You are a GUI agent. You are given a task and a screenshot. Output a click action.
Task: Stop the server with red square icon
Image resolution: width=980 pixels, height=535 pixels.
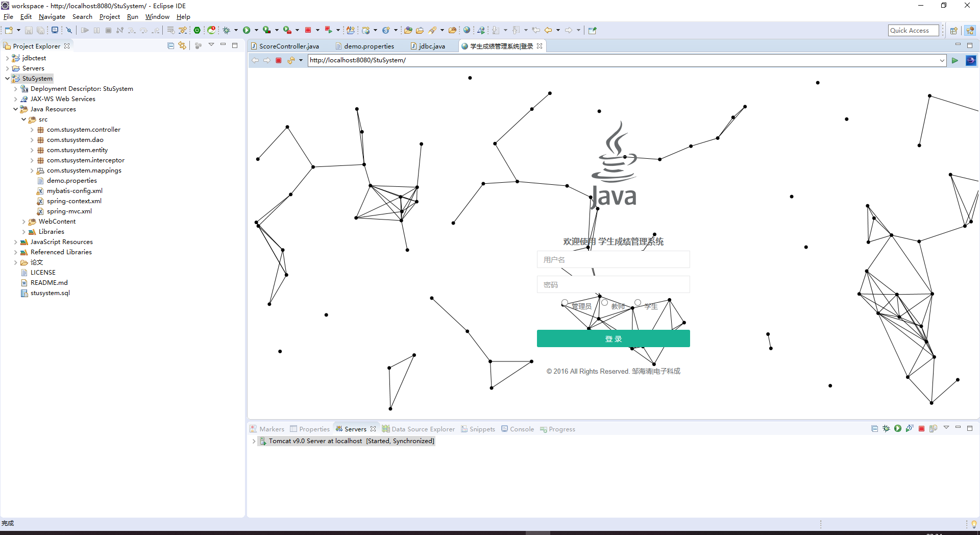pyautogui.click(x=921, y=428)
